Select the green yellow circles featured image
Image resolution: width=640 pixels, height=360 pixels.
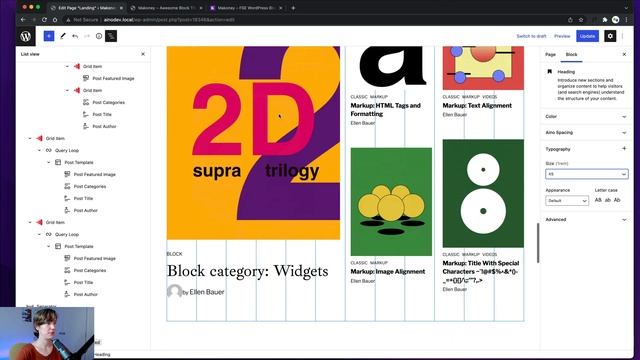tap(391, 202)
